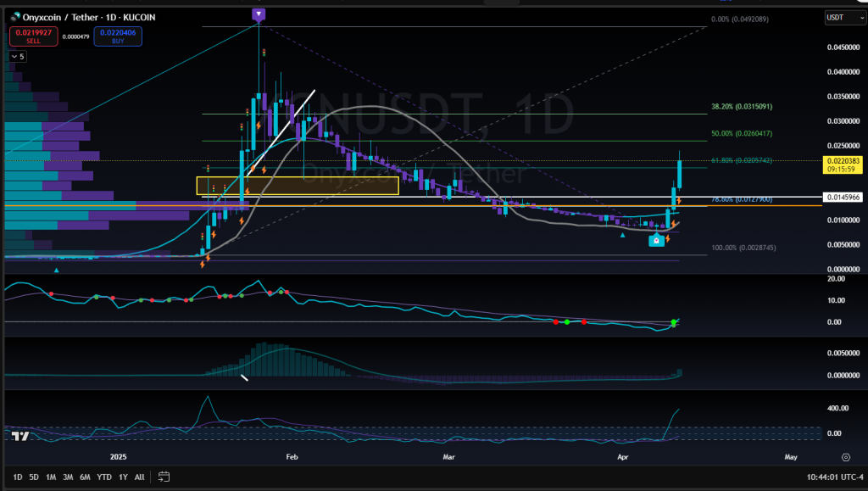This screenshot has height=491, width=868.
Task: Switch to the 1M time range
Action: coord(51,477)
